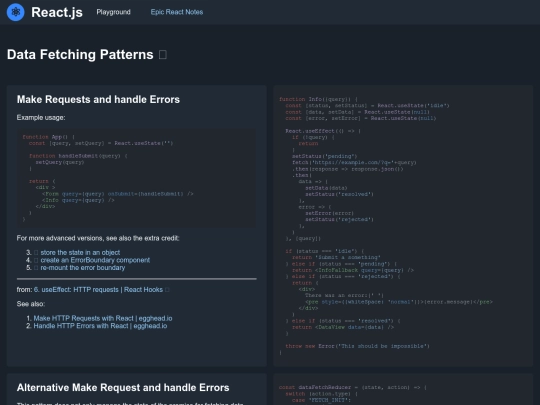Click icon before 'create an ErrorBoundary component'

36,260
